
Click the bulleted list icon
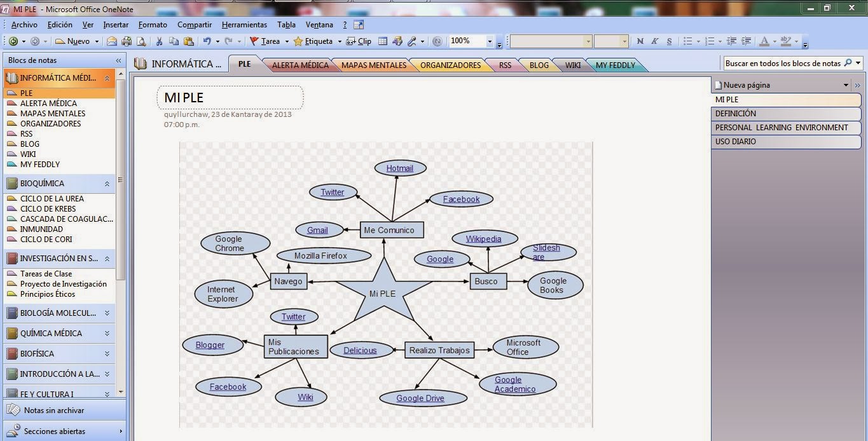coord(687,41)
